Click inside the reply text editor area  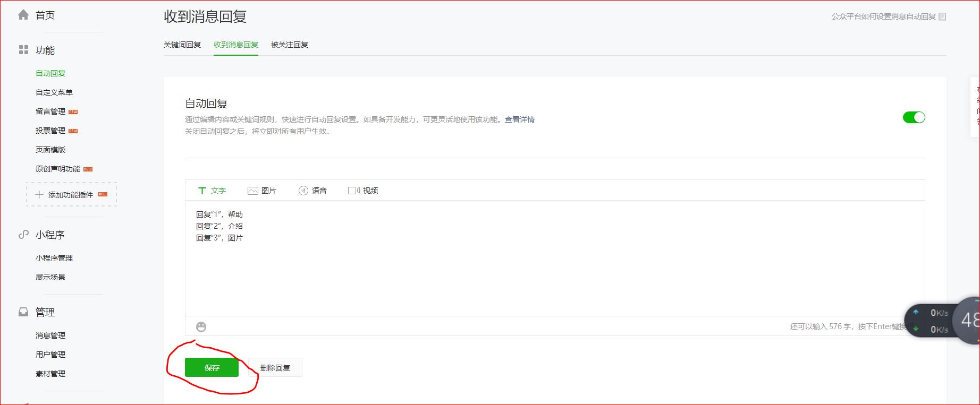[x=555, y=258]
